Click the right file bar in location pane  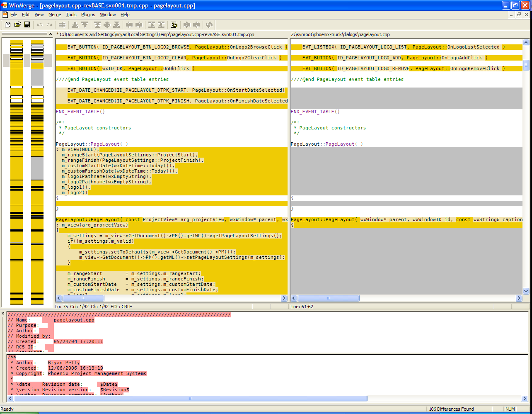click(37, 172)
